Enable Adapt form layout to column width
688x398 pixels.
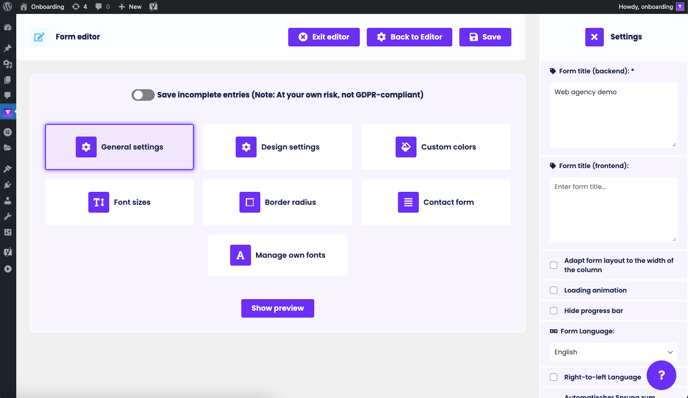554,265
